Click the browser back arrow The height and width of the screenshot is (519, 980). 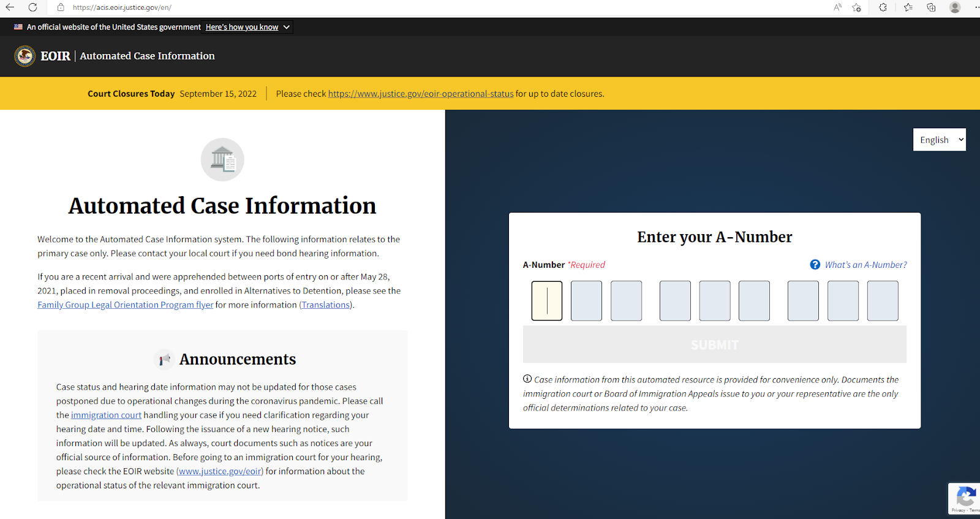point(10,7)
